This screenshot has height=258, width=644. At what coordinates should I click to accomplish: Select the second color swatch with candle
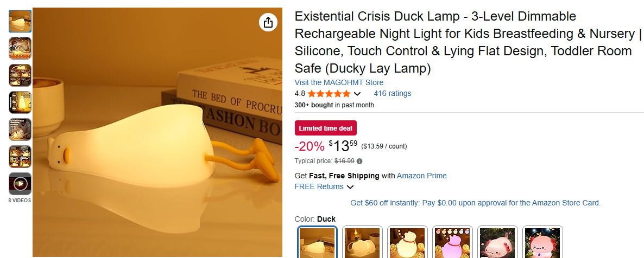click(363, 242)
